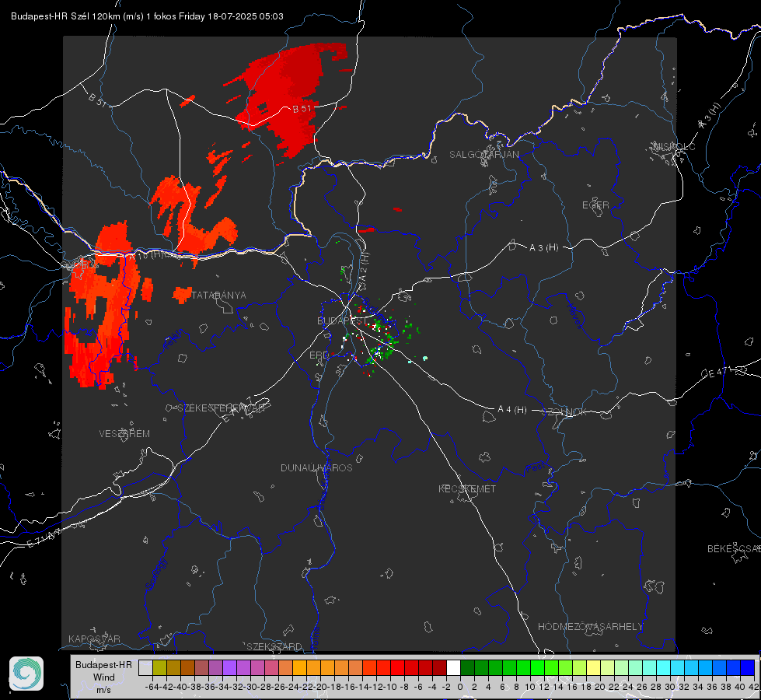This screenshot has width=761, height=700.
Task: Click the dark blue legend swatch before 42
Action: (x=748, y=667)
